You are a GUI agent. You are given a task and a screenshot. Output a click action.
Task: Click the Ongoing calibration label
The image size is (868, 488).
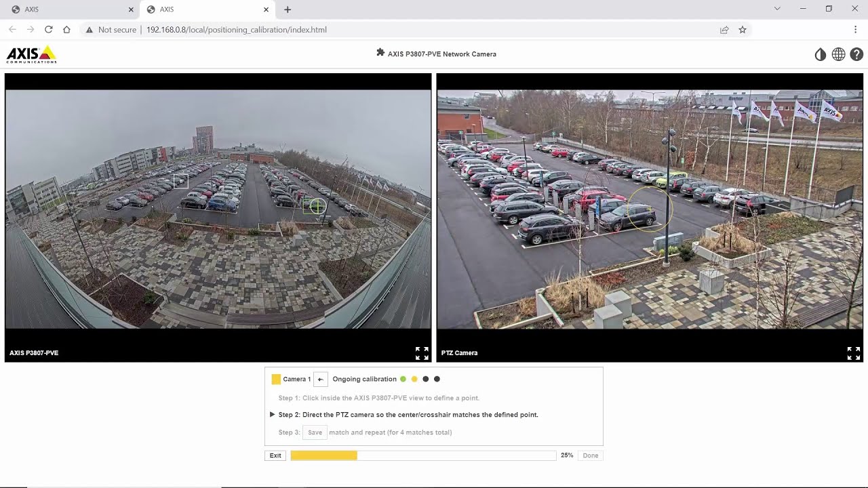364,379
